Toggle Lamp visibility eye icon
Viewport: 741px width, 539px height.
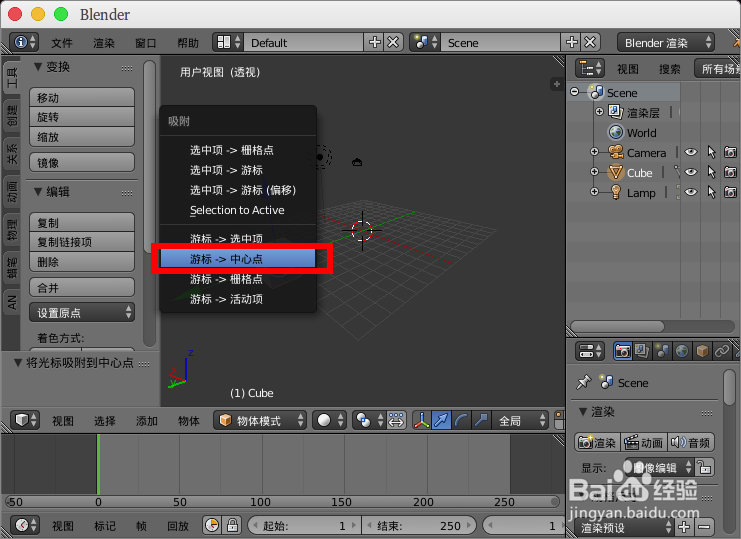690,192
